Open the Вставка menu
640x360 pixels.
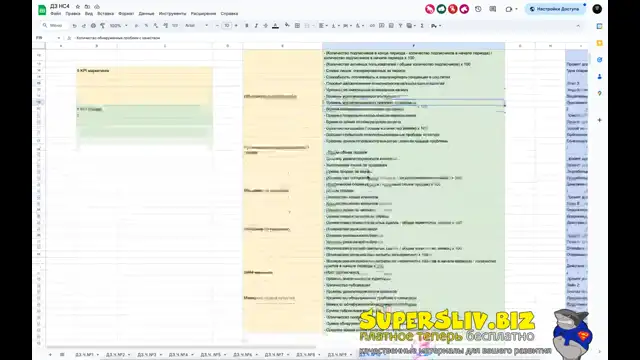(x=105, y=13)
